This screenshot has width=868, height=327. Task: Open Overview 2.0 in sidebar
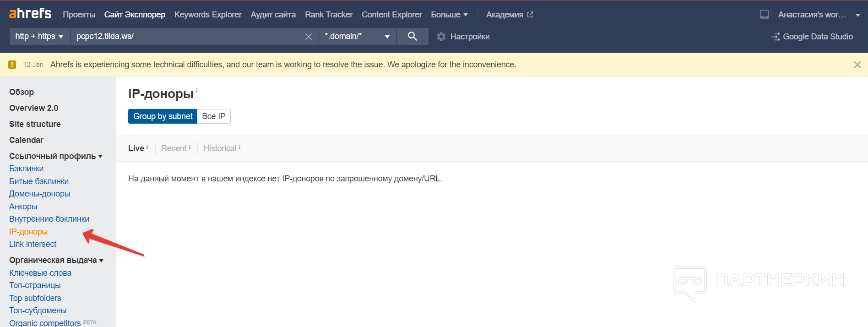click(x=33, y=108)
